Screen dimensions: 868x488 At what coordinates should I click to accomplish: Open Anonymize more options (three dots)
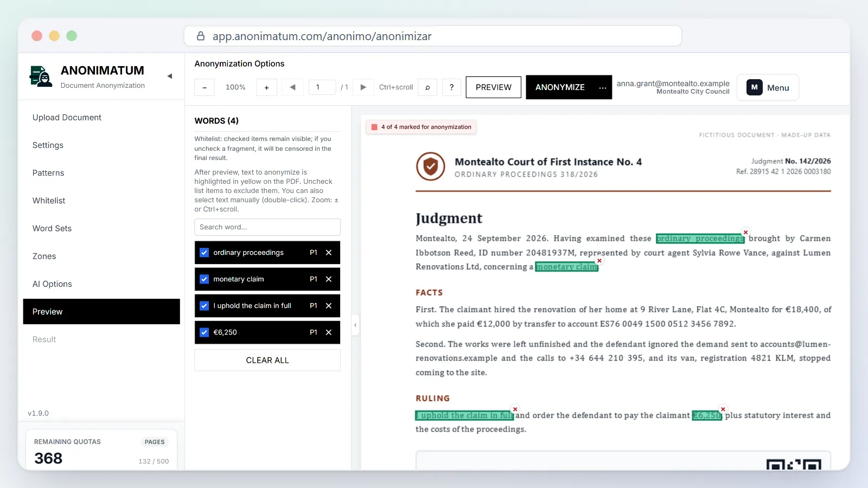(x=603, y=87)
